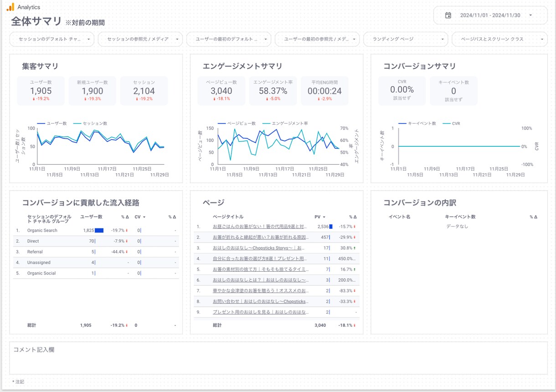The height and width of the screenshot is (392, 556).
Task: Open link 華やかな会津塗のお箸を贈ろう
Action: point(261,291)
